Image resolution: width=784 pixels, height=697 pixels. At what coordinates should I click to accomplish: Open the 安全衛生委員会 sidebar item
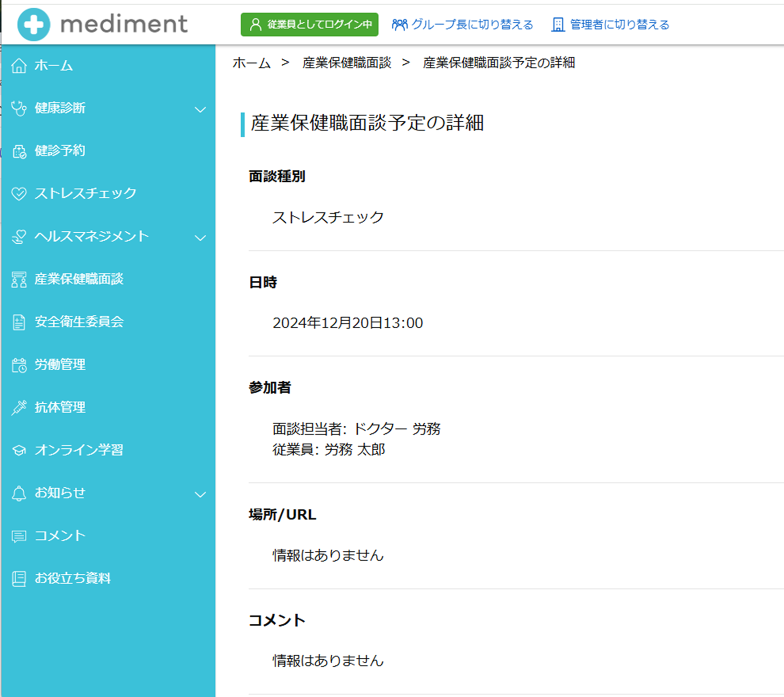click(x=79, y=322)
